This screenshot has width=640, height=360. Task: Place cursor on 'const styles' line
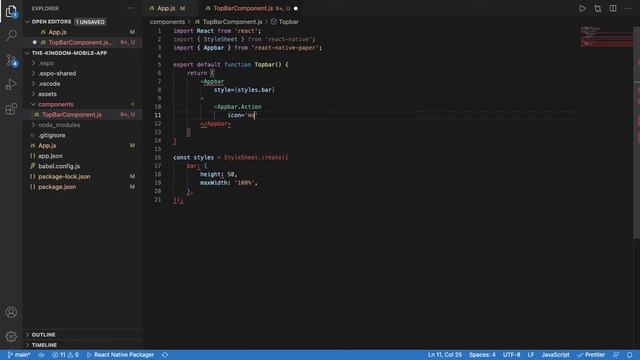pos(231,157)
